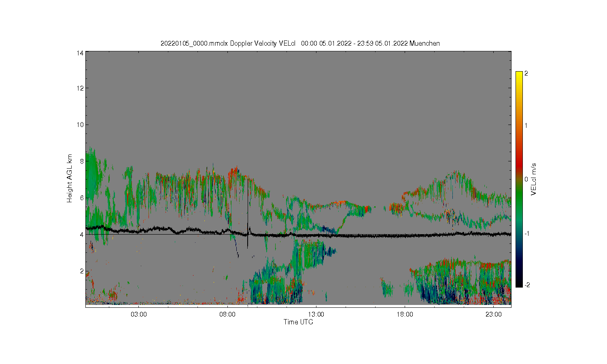Click the plot title text at top
Image resolution: width=607 pixels, height=364 pixels.
[x=300, y=43]
